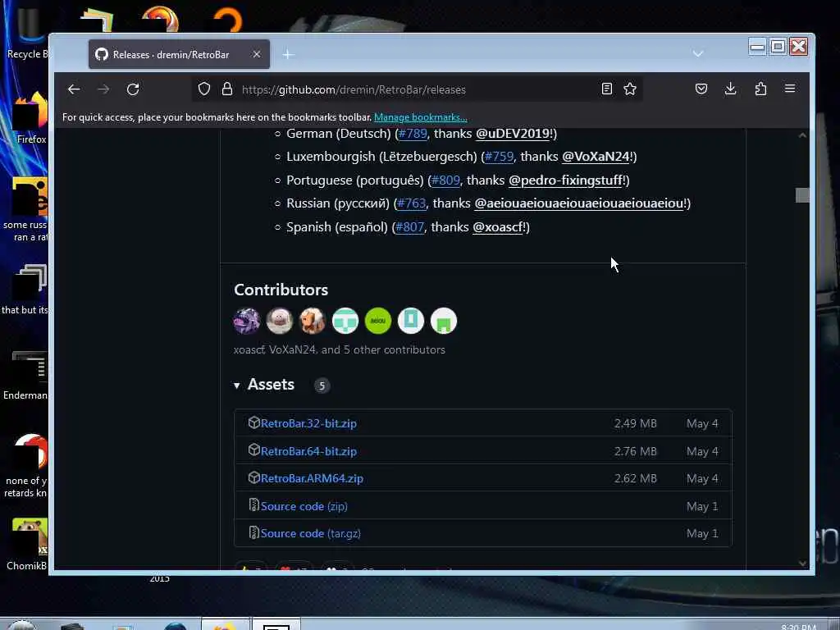Download RetroBar.64-bit.zip
The image size is (840, 630).
click(308, 451)
